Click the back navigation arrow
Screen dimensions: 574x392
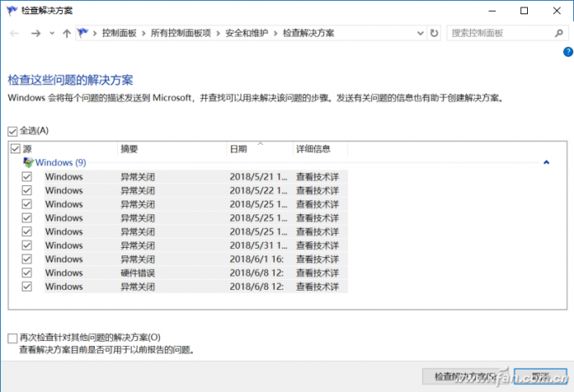pyautogui.click(x=14, y=34)
